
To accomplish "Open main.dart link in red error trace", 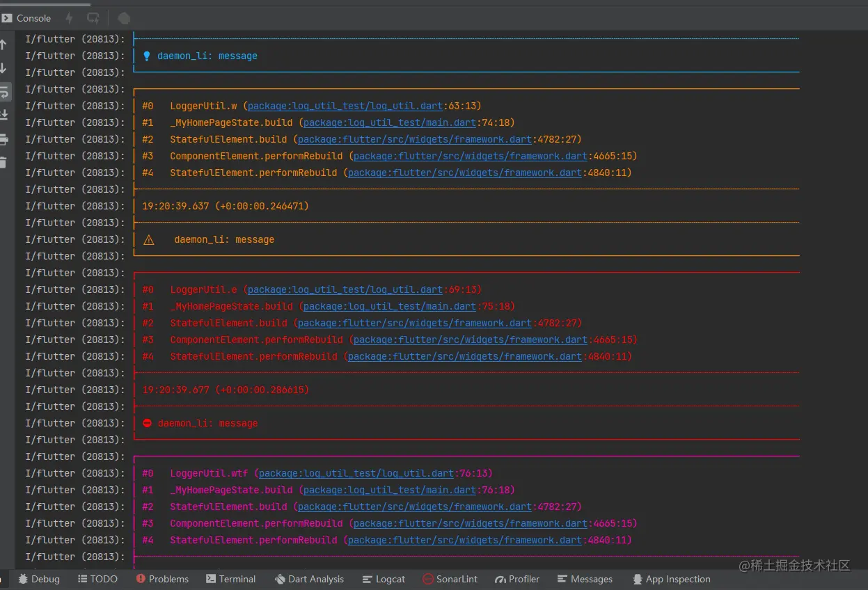I will pyautogui.click(x=390, y=306).
